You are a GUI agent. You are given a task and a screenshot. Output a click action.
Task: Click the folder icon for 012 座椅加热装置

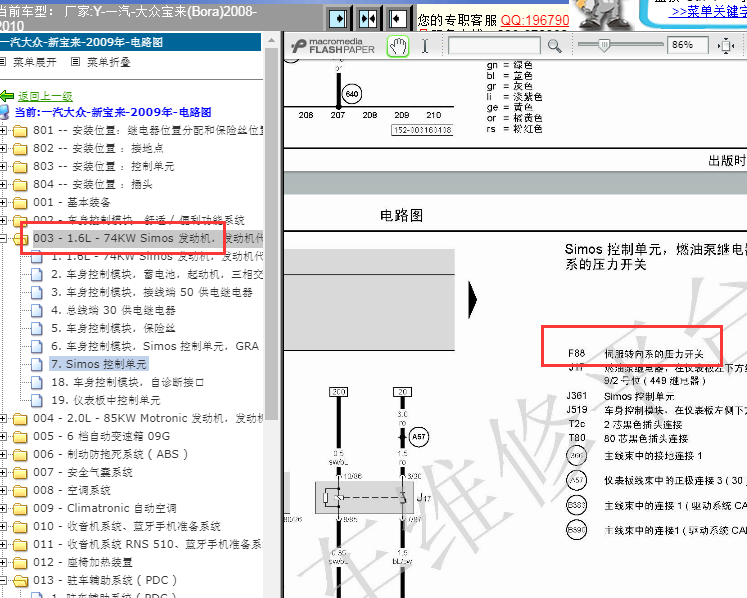(20, 563)
